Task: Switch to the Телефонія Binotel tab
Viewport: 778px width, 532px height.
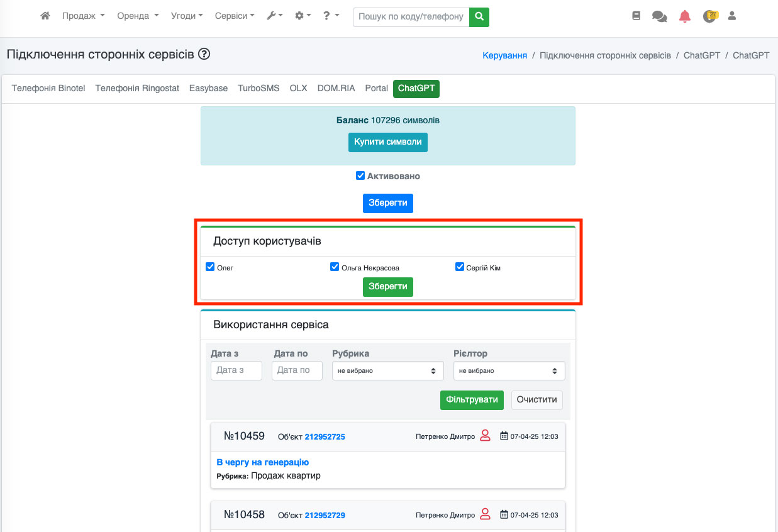Action: coord(48,89)
